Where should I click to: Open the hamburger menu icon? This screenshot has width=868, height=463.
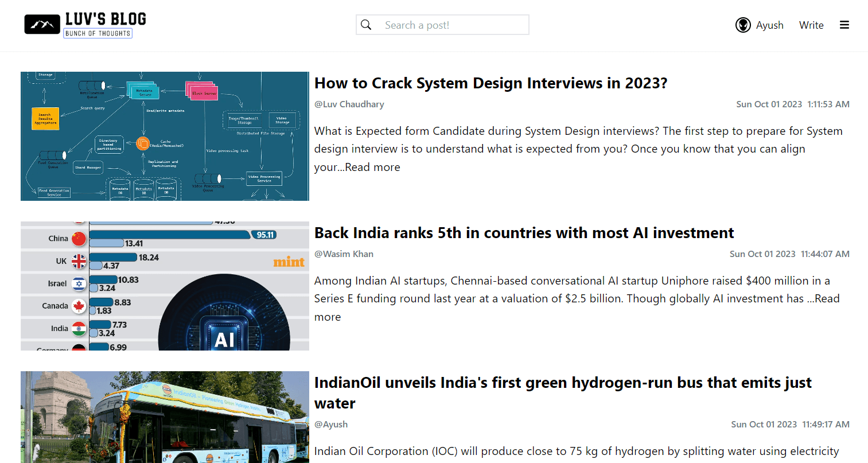844,25
